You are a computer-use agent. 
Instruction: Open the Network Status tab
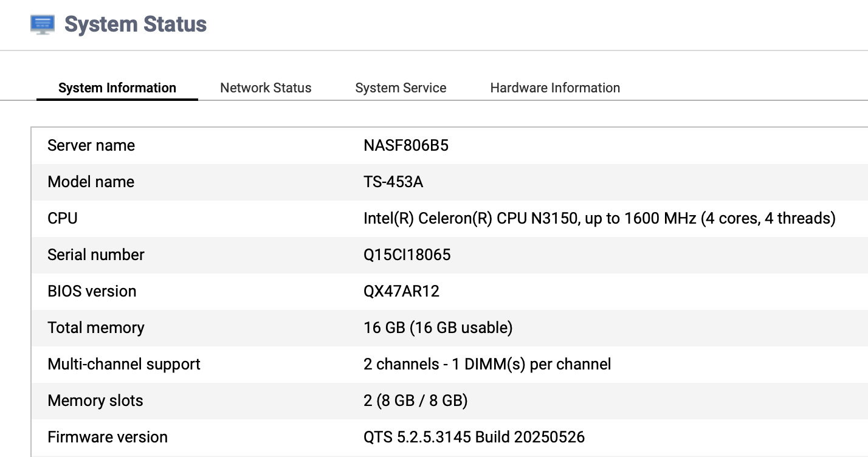click(266, 88)
